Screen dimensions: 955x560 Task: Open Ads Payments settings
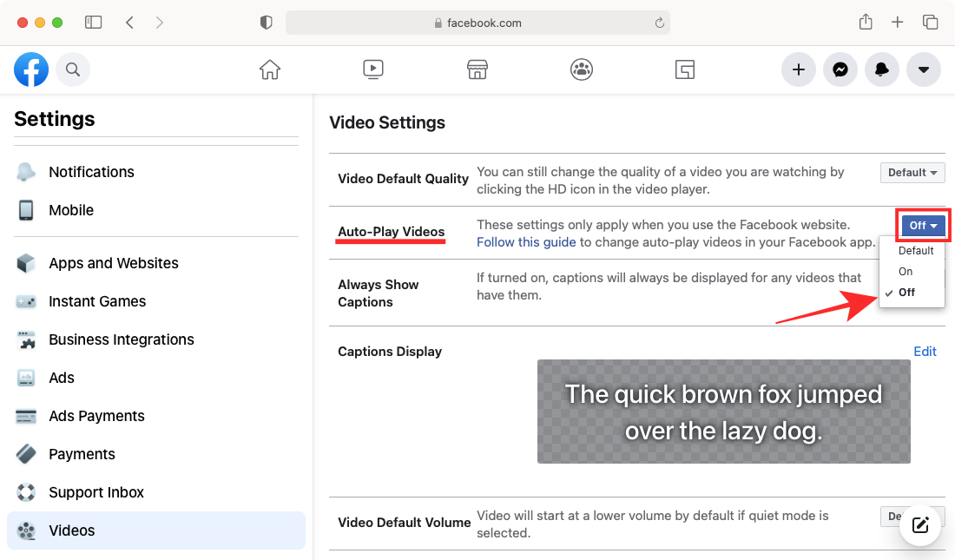coord(156,416)
